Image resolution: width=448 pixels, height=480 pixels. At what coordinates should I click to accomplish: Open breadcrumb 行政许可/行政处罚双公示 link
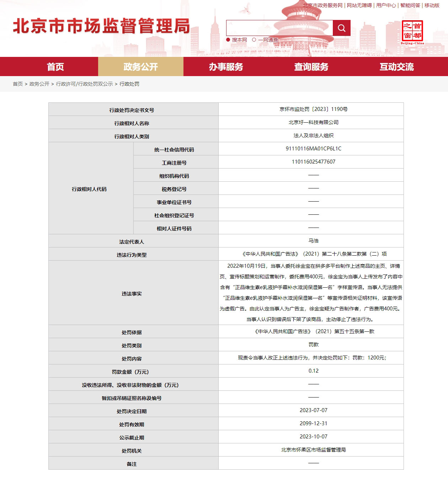[x=85, y=84]
